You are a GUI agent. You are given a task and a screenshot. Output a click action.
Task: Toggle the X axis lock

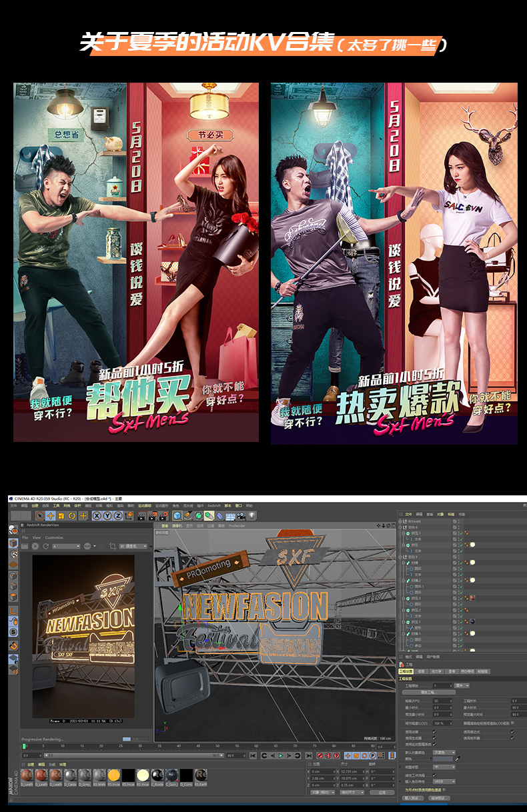pyautogui.click(x=97, y=515)
